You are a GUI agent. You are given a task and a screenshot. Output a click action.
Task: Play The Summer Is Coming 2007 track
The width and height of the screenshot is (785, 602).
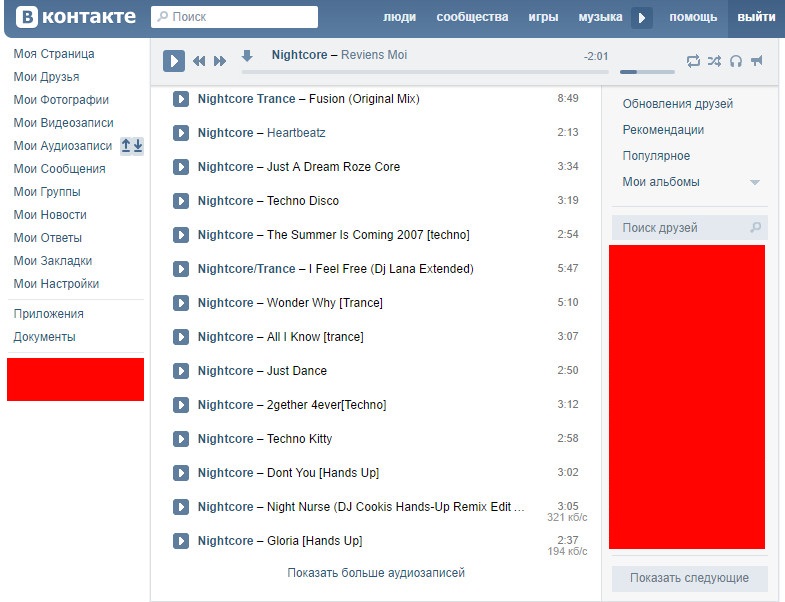tap(181, 235)
